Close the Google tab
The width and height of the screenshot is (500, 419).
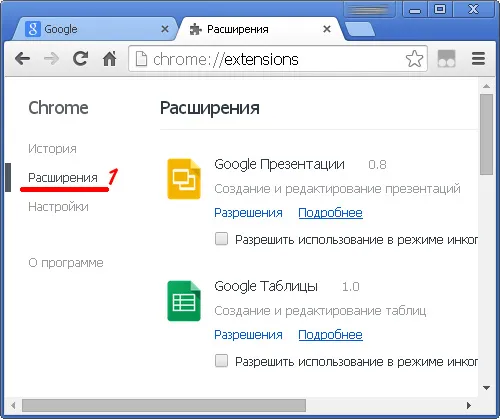click(x=165, y=29)
